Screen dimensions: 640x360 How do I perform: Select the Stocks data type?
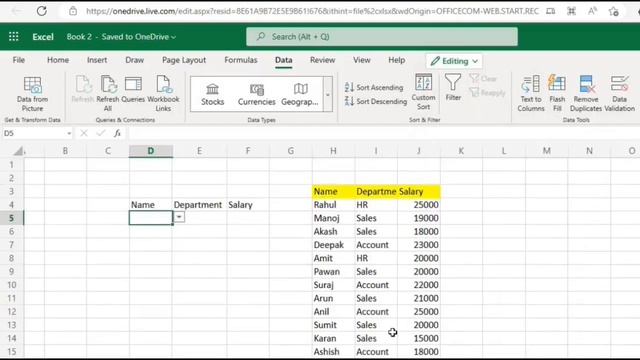pos(212,95)
